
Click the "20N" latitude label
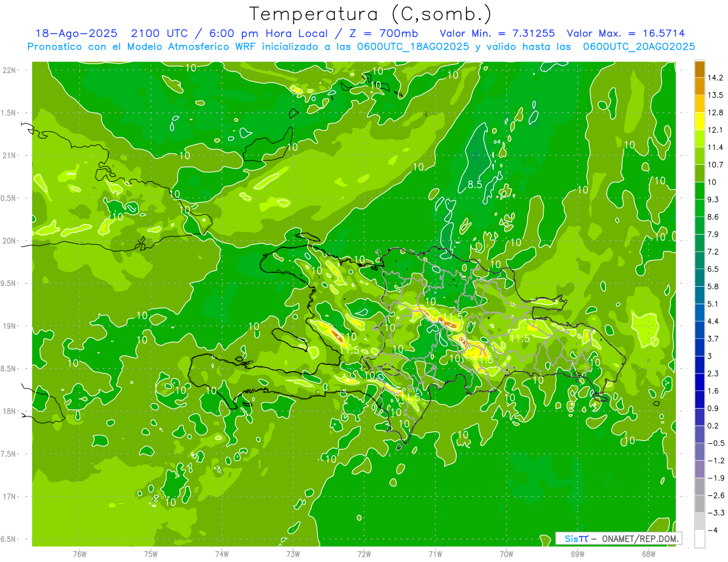click(x=8, y=241)
